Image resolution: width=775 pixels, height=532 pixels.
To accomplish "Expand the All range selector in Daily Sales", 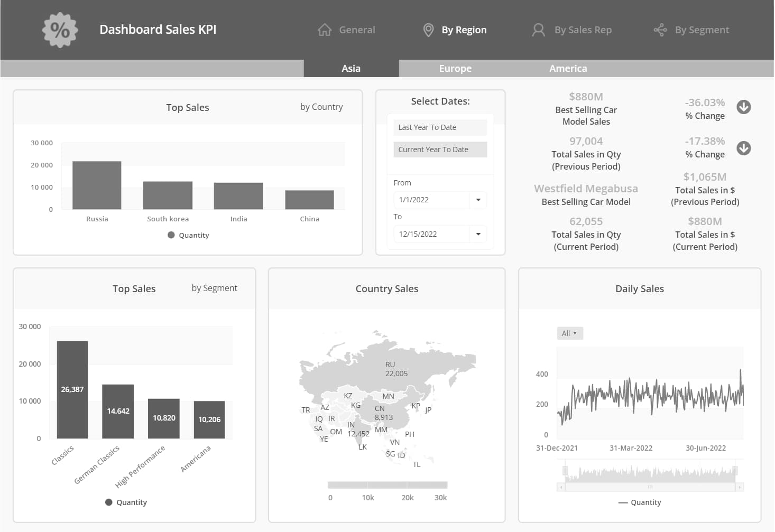I will 569,333.
